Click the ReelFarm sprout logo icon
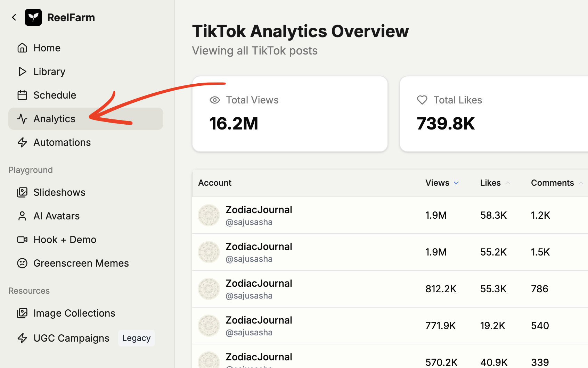 click(x=33, y=17)
